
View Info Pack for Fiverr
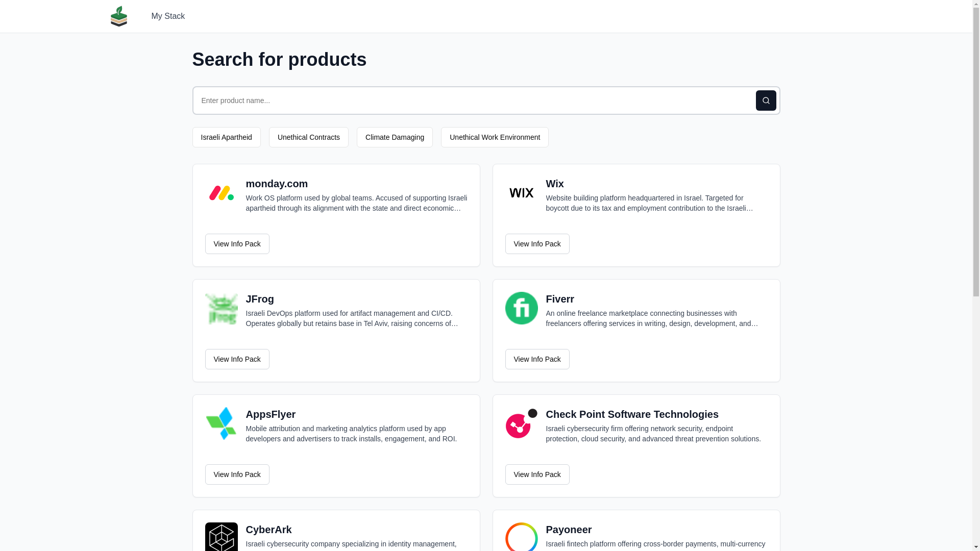tap(537, 359)
